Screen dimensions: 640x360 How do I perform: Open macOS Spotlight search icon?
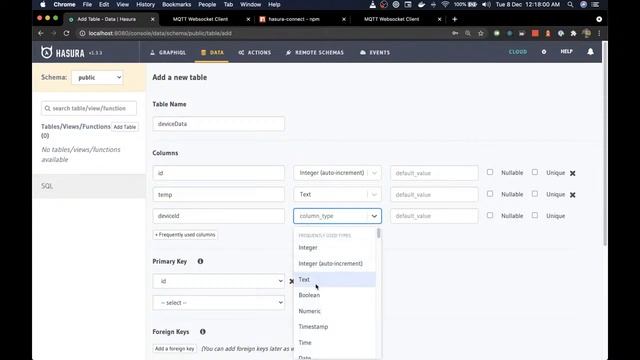click(570, 4)
